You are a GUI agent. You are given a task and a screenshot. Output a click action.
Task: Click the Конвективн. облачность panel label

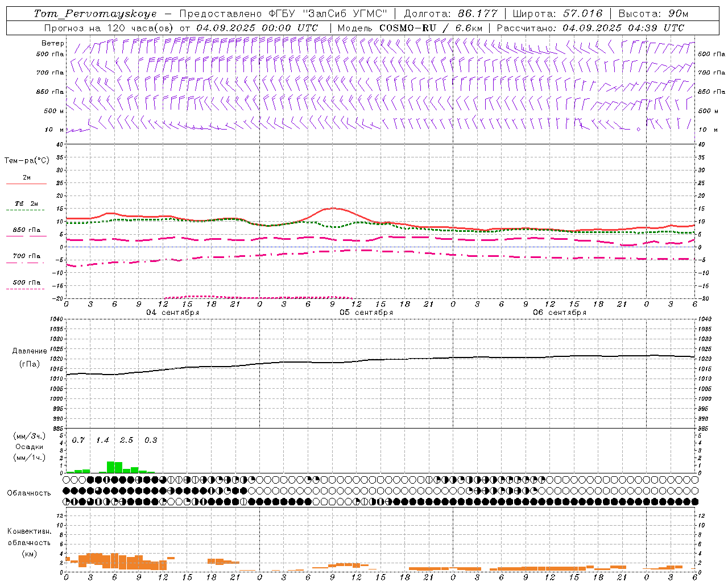click(29, 542)
